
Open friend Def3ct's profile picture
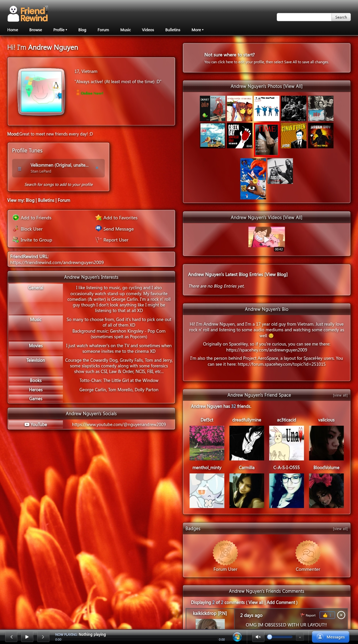click(x=207, y=443)
